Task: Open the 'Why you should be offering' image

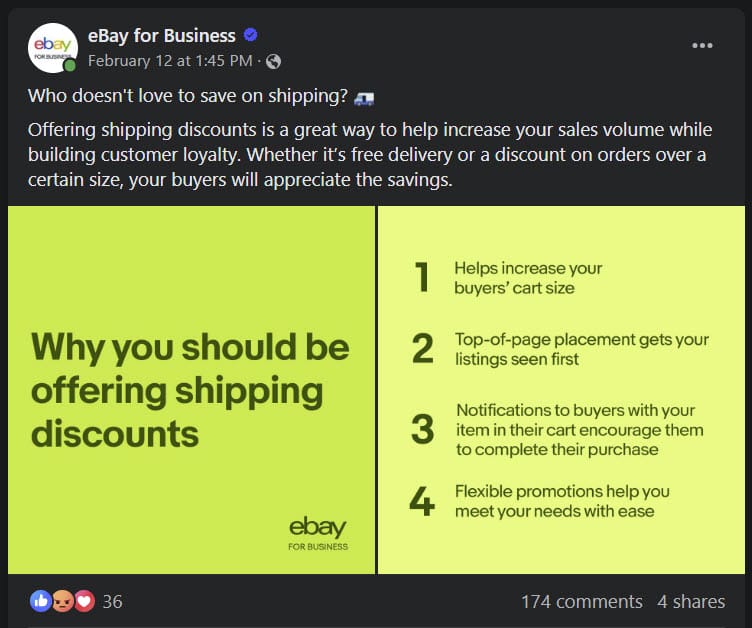Action: [x=191, y=390]
